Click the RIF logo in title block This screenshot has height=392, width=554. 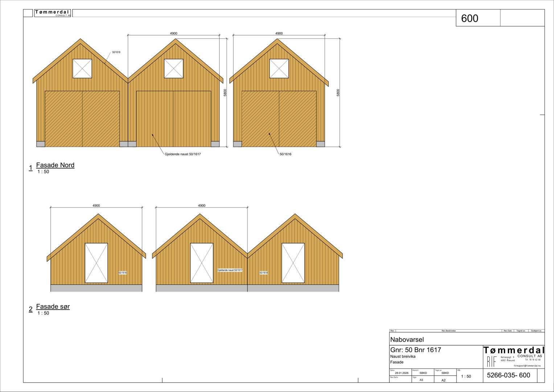click(x=492, y=362)
